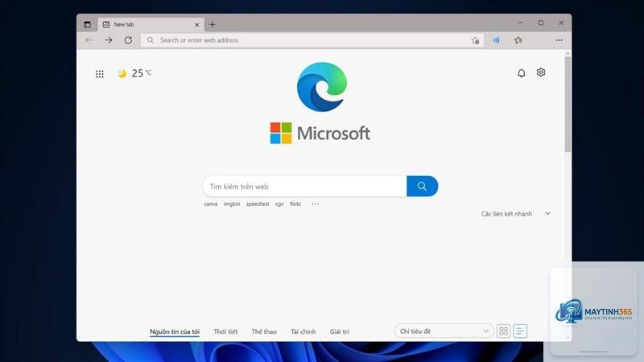Open the Chỉ tiêu đề dropdown
This screenshot has width=644, height=362.
pos(444,331)
